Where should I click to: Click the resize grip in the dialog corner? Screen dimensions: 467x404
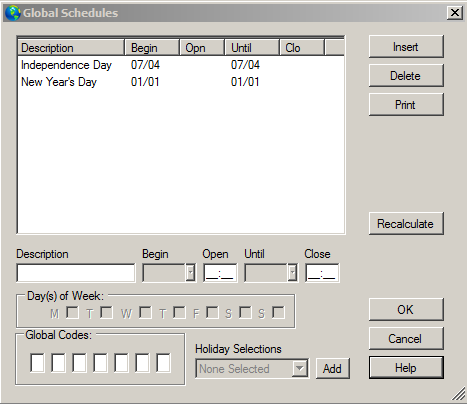click(x=459, y=394)
